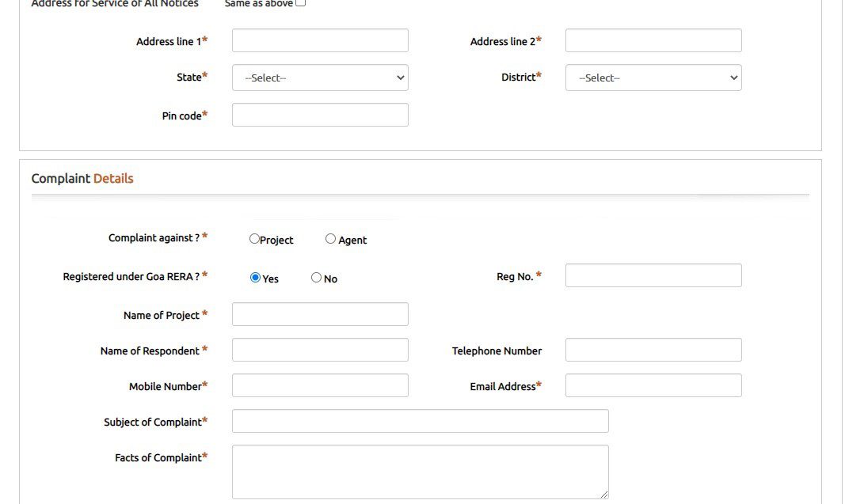Focus the Address line 2 input
The image size is (845, 504).
click(x=653, y=41)
